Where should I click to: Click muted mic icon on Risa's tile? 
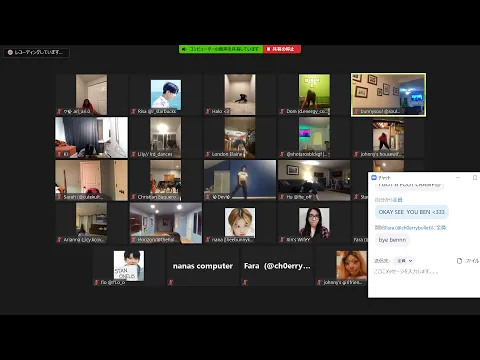pyautogui.click(x=133, y=111)
